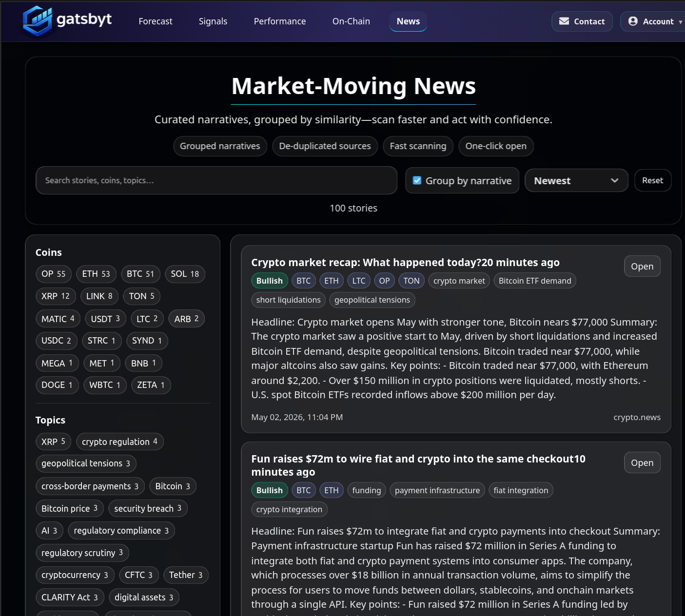Filter by regulatory scrutiny topic
The height and width of the screenshot is (616, 685).
pyautogui.click(x=82, y=553)
